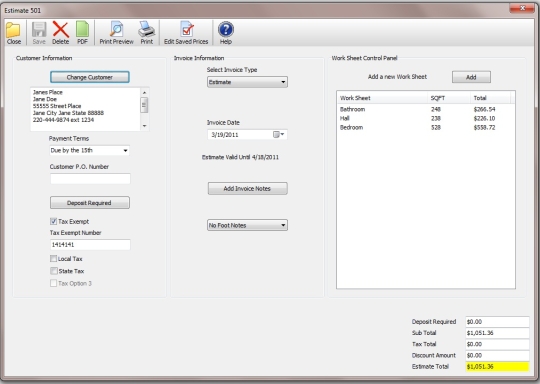The height and width of the screenshot is (384, 540).
Task: Enable the State Tax checkbox
Action: [53, 271]
